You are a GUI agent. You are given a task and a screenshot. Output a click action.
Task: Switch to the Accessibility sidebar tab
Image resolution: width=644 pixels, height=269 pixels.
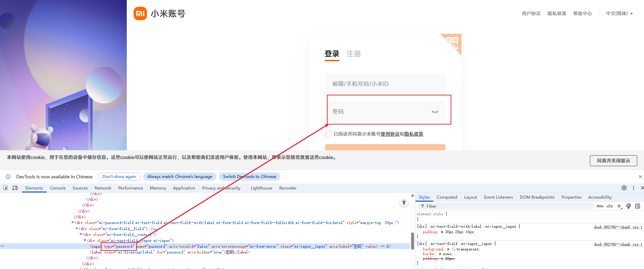click(x=600, y=197)
